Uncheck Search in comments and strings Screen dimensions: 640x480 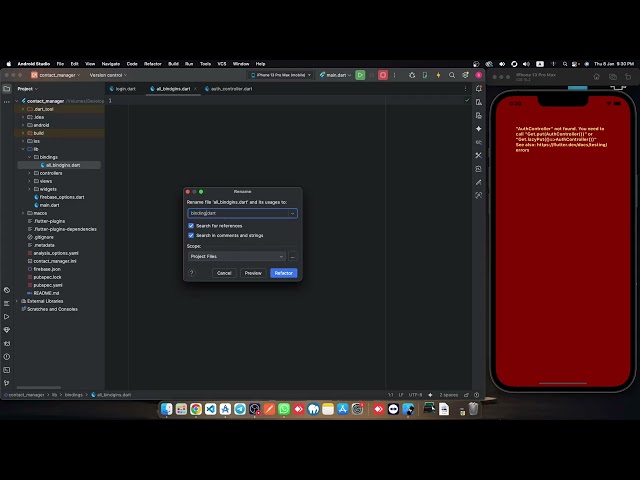click(191, 236)
